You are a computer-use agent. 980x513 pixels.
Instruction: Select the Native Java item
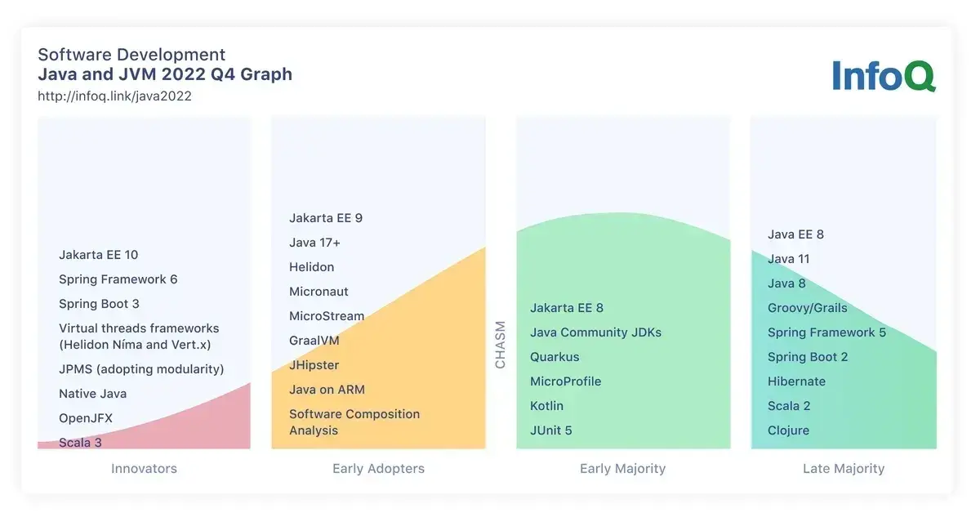[x=92, y=394]
